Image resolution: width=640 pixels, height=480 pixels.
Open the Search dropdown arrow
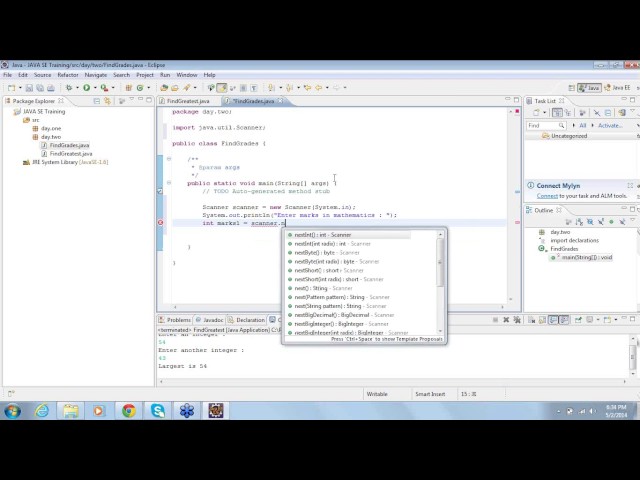coord(195,88)
